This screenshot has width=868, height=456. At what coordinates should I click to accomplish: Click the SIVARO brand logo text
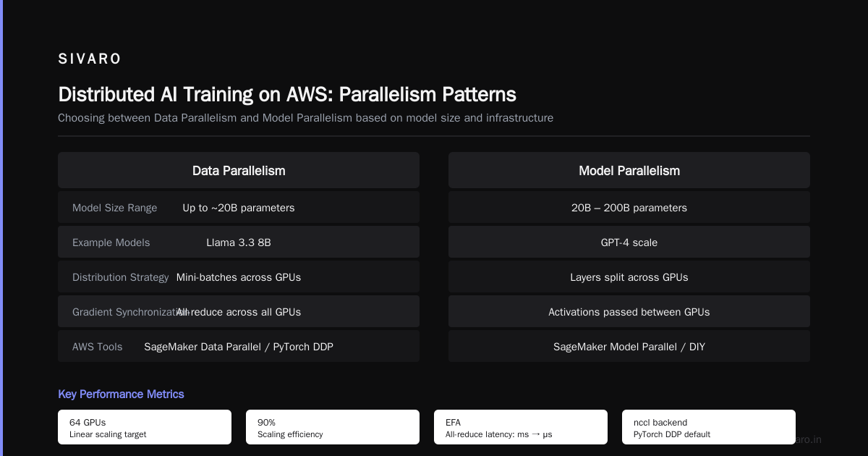pyautogui.click(x=90, y=59)
